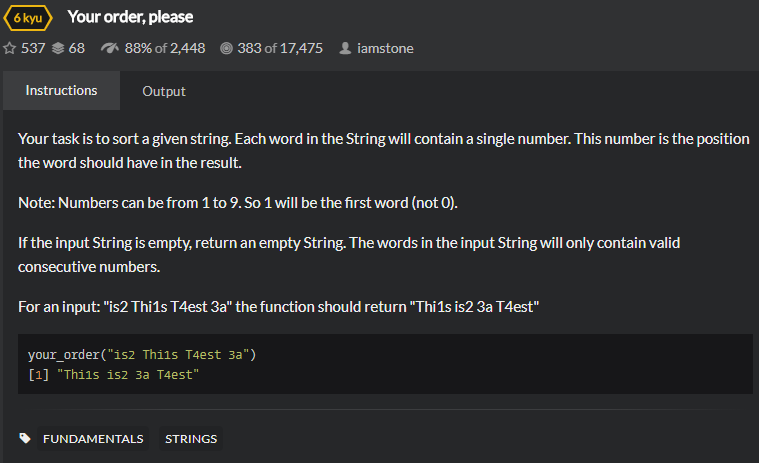This screenshot has height=463, width=759.
Task: Click the FUNDAMENTALS tag
Action: 93,438
